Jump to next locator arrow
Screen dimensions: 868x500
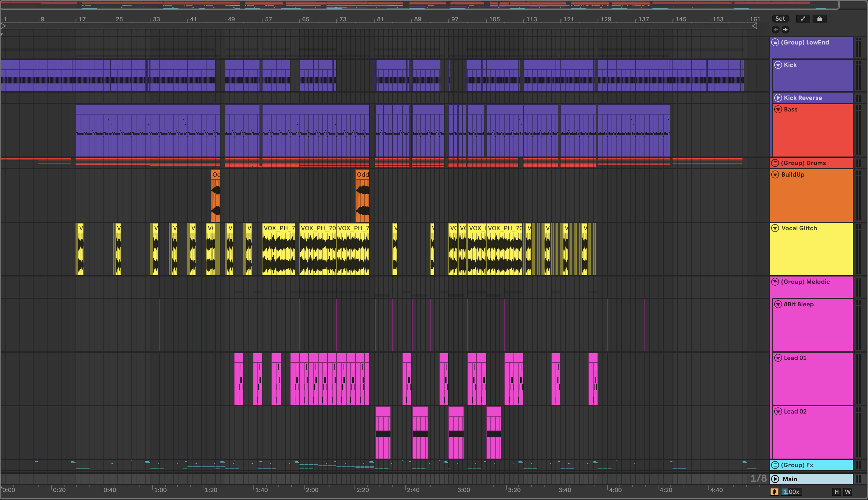coord(785,30)
